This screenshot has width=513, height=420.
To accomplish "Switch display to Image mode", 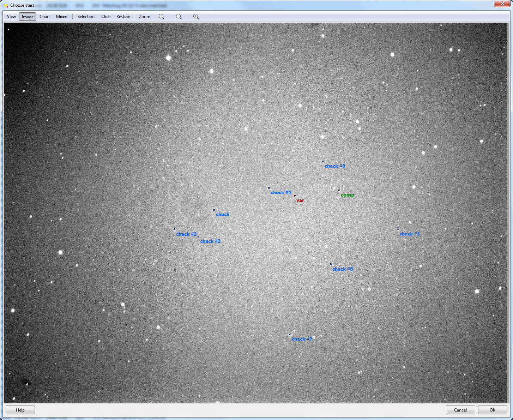I will (28, 17).
